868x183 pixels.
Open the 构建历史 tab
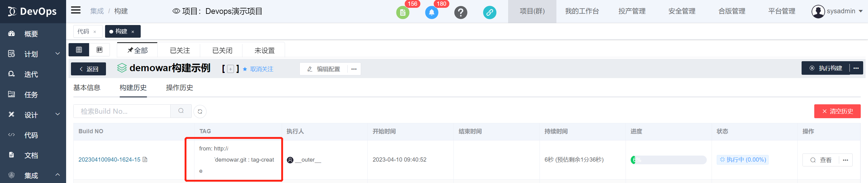tap(133, 87)
